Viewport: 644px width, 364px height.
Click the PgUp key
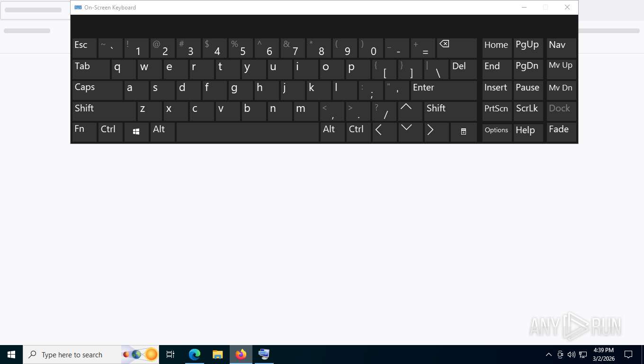click(x=528, y=48)
